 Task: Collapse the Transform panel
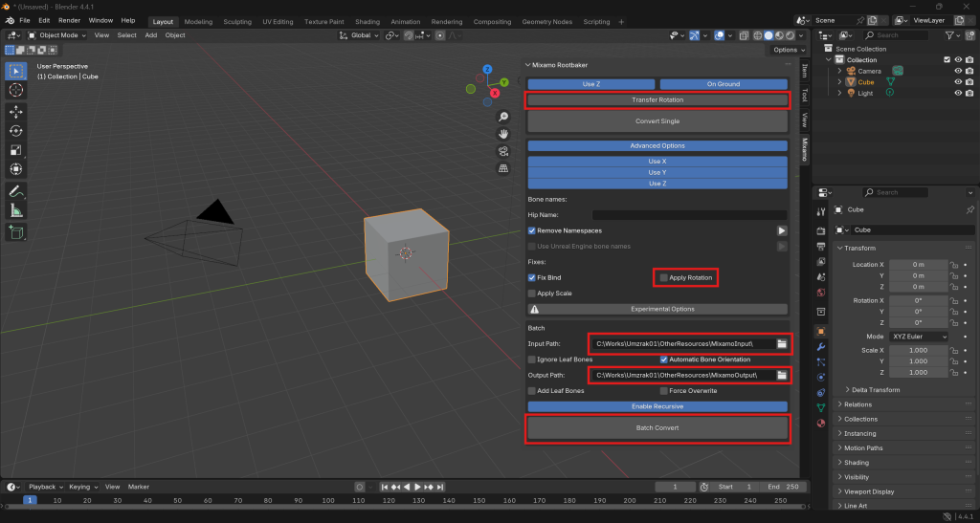click(840, 249)
